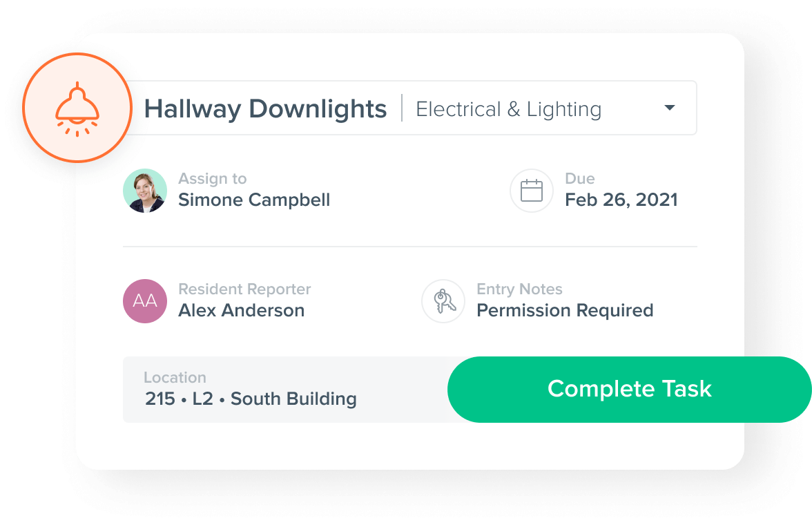Click Simone Campbell's profile photo
The height and width of the screenshot is (525, 812).
click(145, 191)
